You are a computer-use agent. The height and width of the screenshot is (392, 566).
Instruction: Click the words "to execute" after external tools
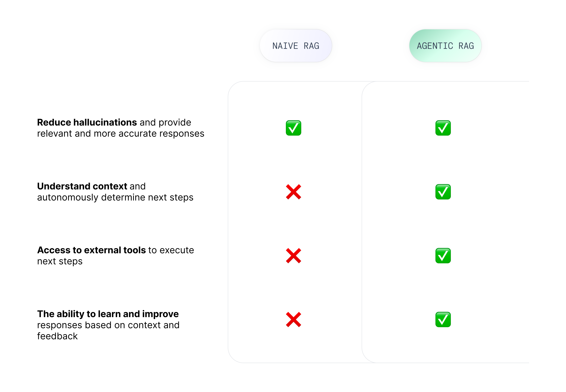tap(171, 250)
